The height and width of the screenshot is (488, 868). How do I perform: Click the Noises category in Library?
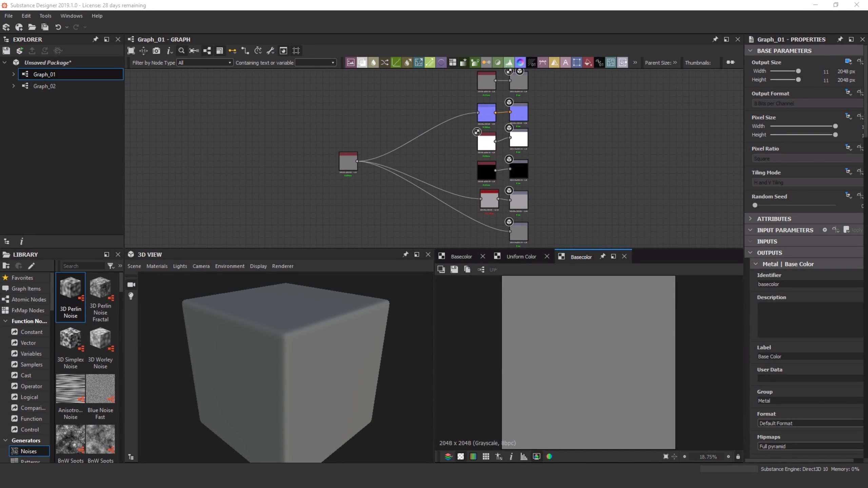click(x=28, y=451)
